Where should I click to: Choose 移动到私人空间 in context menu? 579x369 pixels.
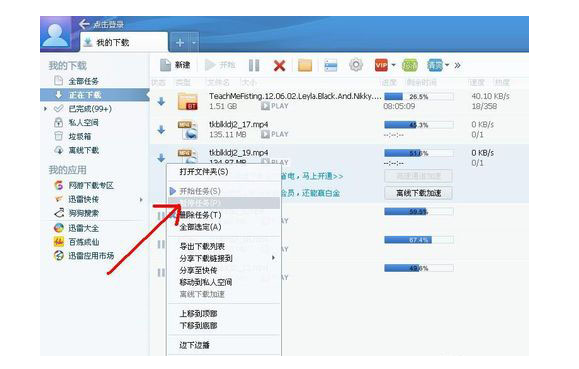tap(223, 282)
